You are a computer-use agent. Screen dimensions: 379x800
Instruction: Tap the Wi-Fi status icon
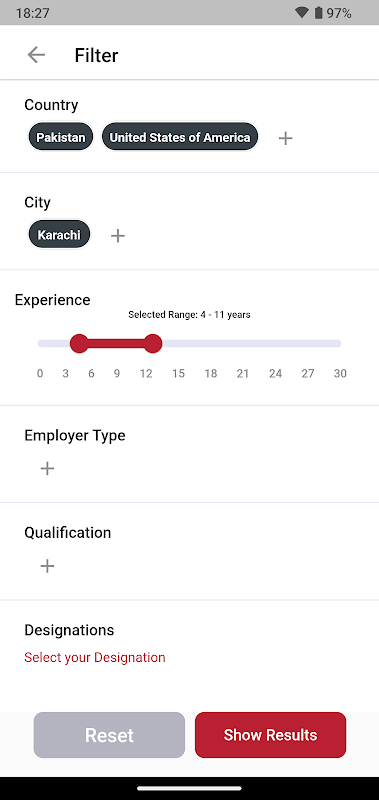tap(302, 13)
